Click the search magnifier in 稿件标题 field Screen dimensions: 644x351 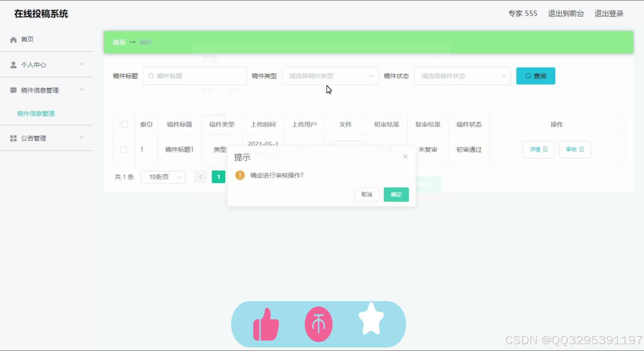151,76
